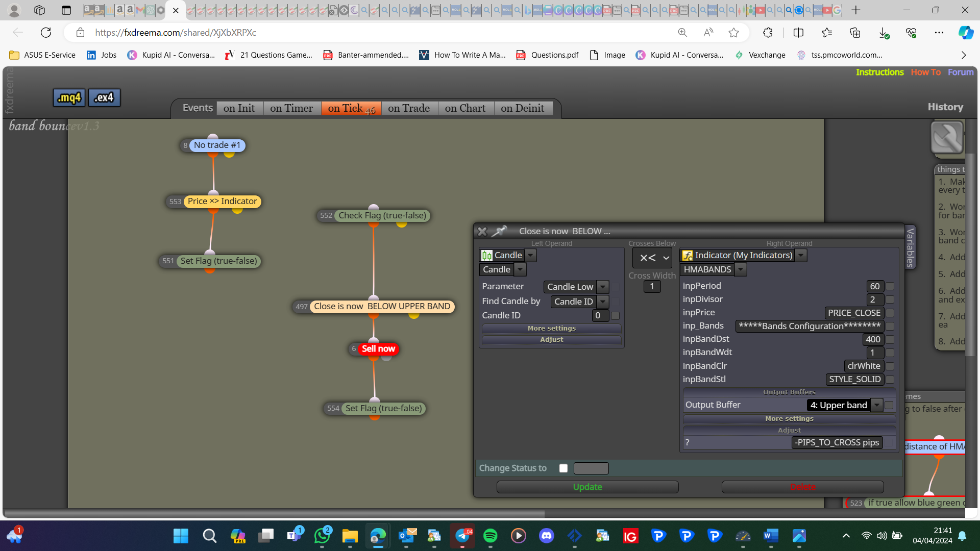The height and width of the screenshot is (551, 980).
Task: Click the pin icon in dialog header
Action: point(499,231)
